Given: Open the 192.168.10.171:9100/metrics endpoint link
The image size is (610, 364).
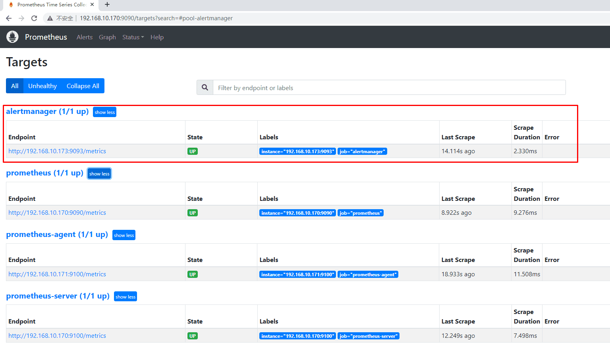Looking at the screenshot, I should click(57, 274).
